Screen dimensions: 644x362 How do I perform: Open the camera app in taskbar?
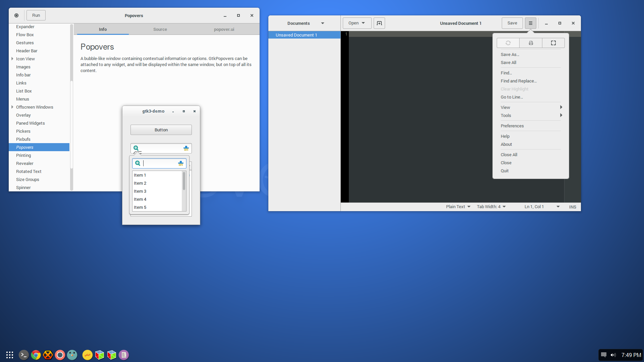[60, 355]
